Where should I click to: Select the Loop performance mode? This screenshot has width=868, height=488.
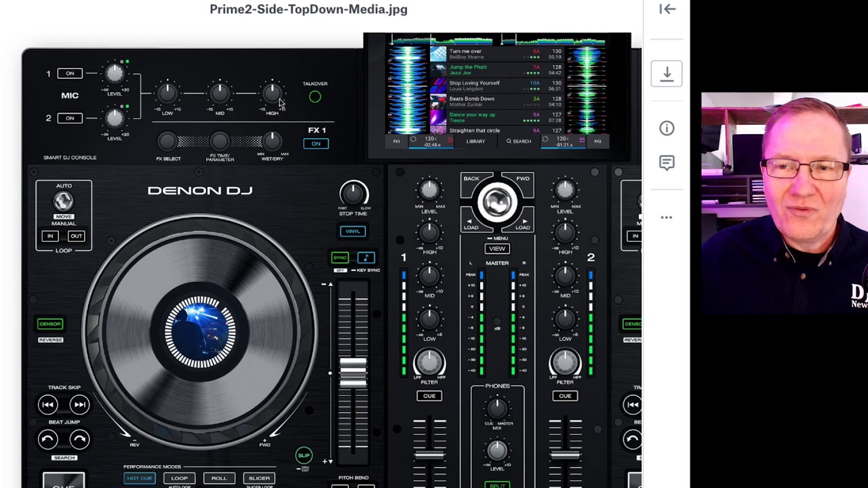tap(180, 479)
